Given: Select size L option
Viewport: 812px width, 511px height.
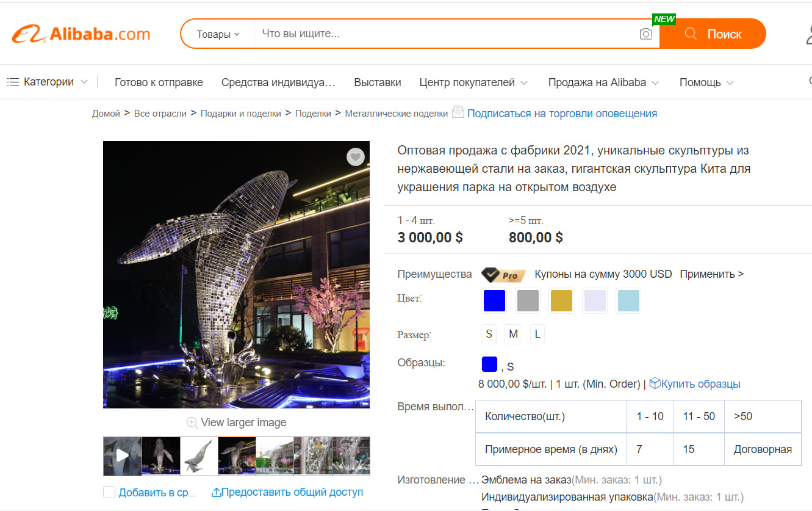Looking at the screenshot, I should tap(537, 334).
